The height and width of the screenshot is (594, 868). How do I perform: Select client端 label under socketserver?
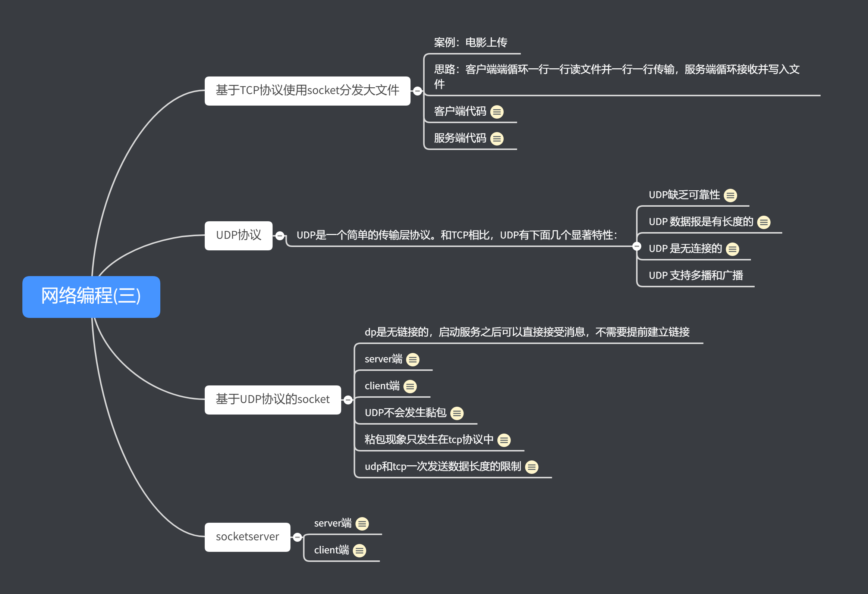point(331,550)
